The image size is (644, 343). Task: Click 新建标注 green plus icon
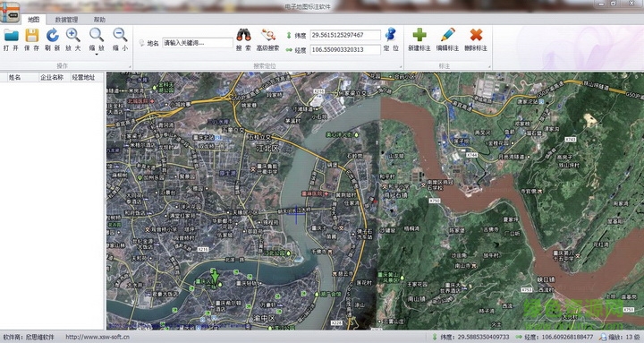pyautogui.click(x=419, y=35)
